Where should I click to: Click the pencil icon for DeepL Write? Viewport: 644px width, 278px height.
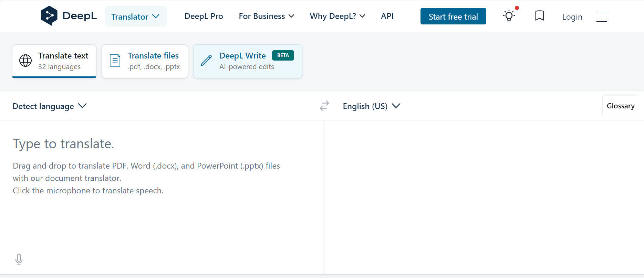point(206,61)
